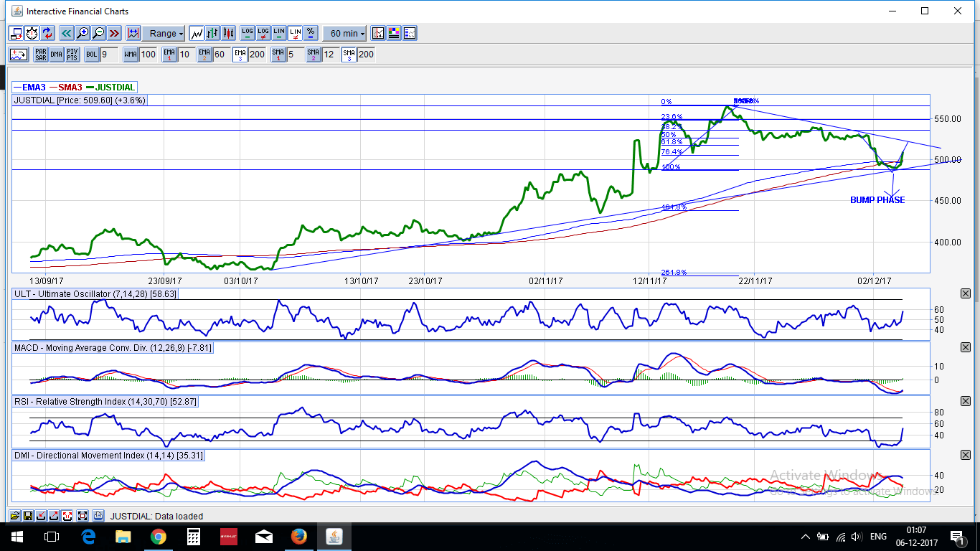Open the 60 min interval dropdown

(344, 34)
